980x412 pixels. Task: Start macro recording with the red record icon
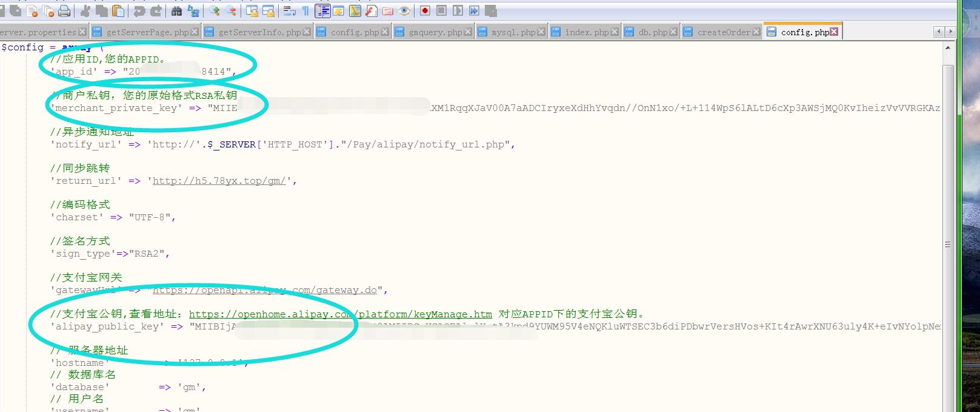pos(425,11)
